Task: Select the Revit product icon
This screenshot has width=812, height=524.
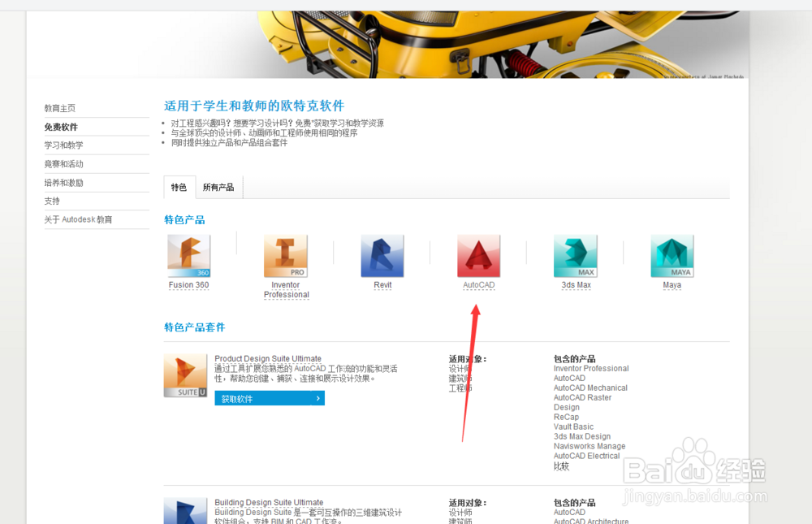Action: 382,256
